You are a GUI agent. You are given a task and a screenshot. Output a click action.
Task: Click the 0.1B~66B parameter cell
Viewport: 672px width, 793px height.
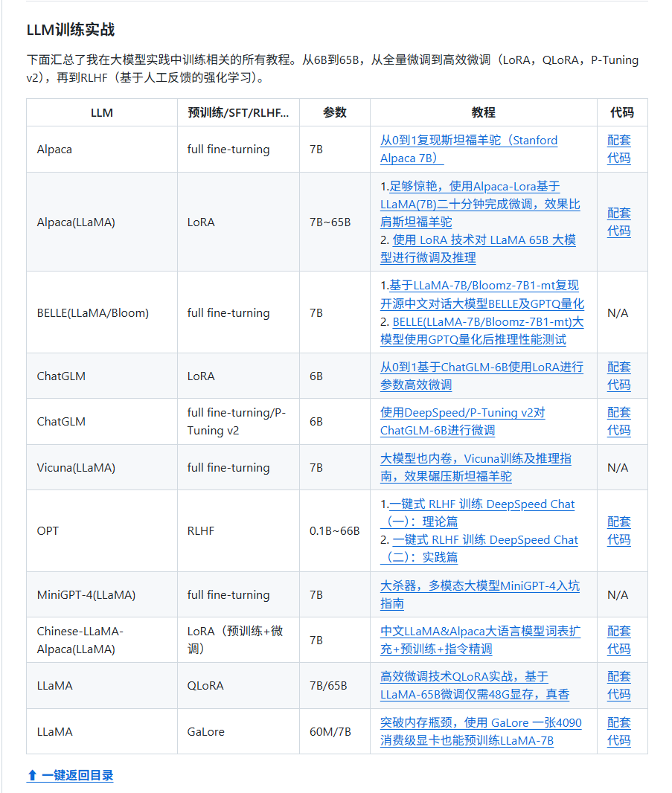pos(334,530)
